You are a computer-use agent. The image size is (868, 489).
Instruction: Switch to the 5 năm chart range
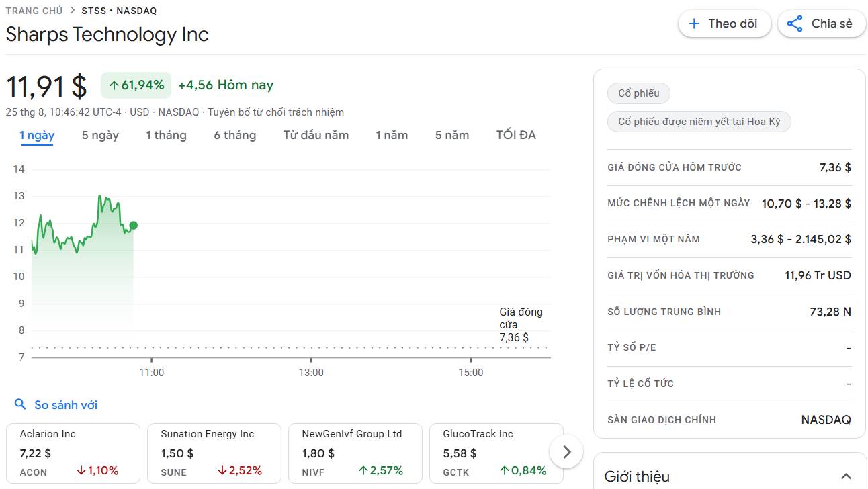pos(452,135)
